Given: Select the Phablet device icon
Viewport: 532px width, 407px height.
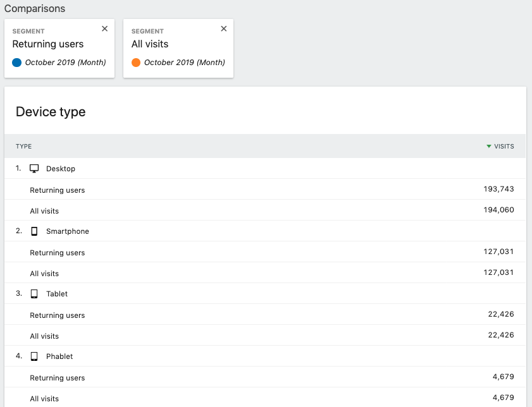Looking at the screenshot, I should pyautogui.click(x=34, y=356).
